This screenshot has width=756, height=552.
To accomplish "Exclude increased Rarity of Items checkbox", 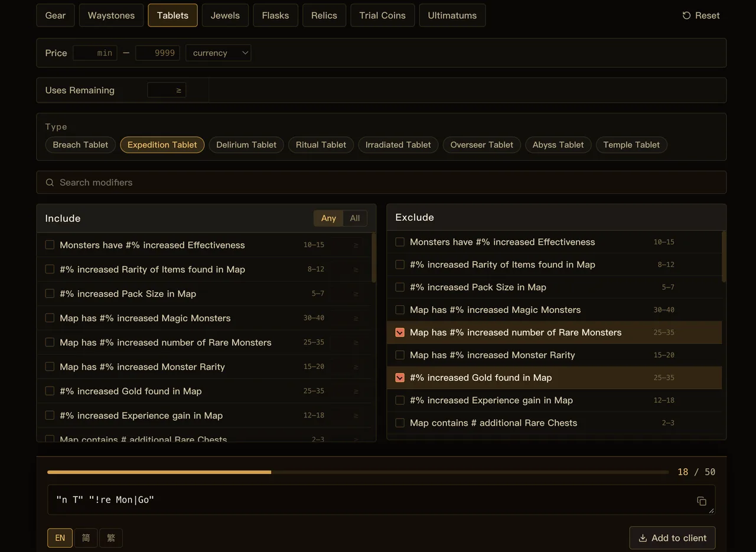I will point(400,264).
